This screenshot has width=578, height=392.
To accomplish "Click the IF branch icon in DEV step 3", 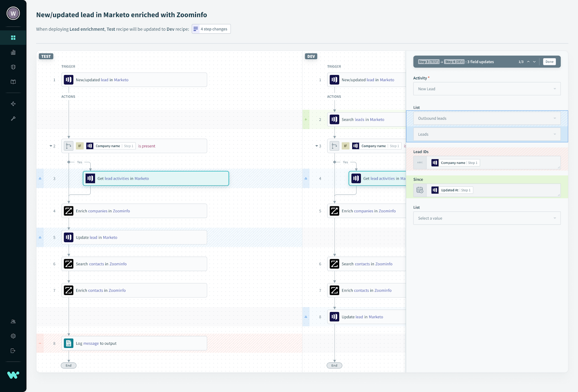I will pos(335,146).
